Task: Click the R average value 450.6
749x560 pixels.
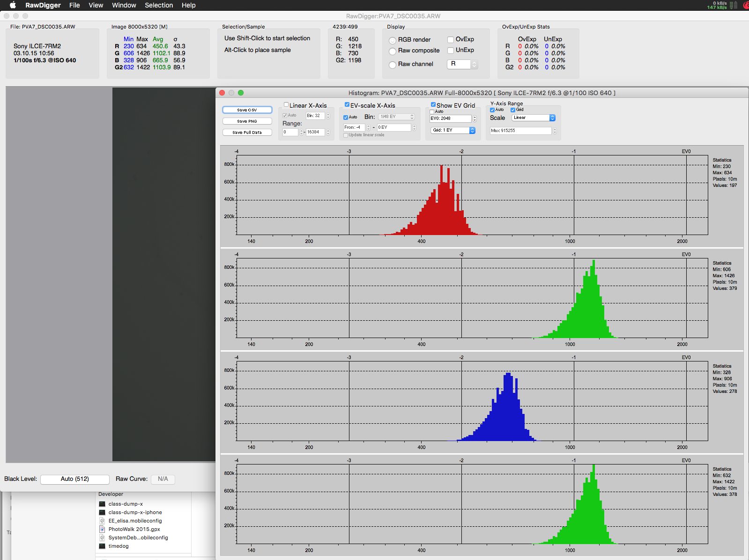Action: (160, 46)
